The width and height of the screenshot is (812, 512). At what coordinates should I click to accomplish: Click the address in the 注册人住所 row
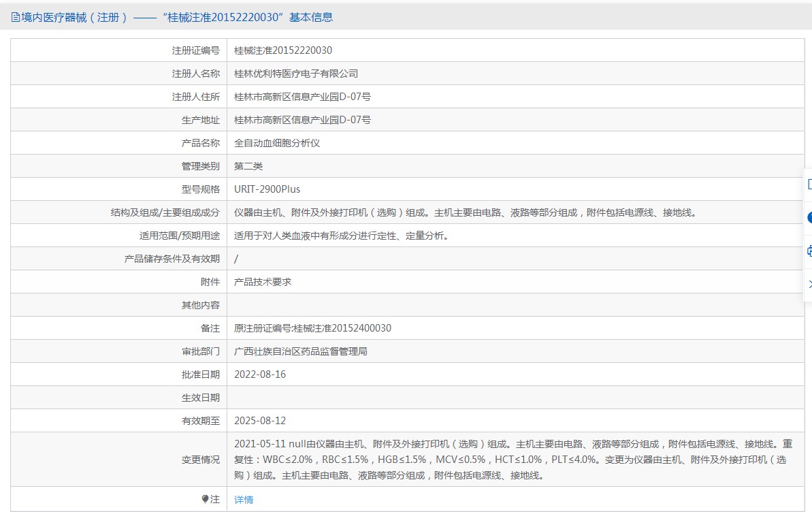click(302, 97)
